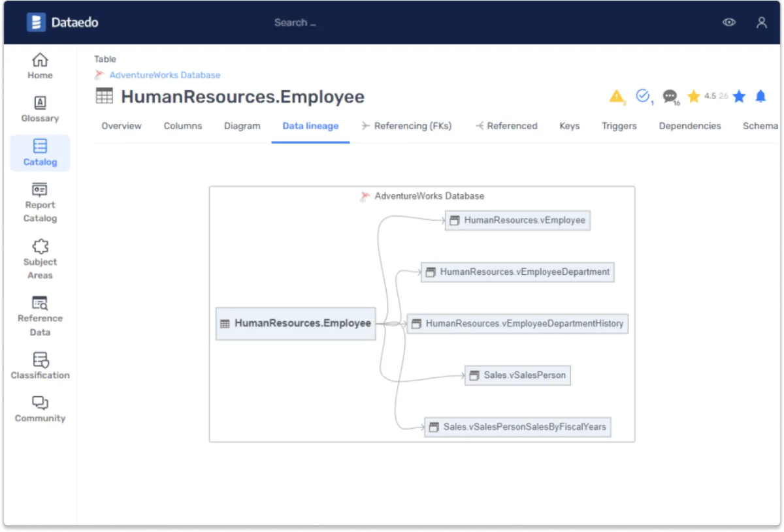This screenshot has width=784, height=532.
Task: Open Report Catalog in sidebar
Action: click(x=40, y=203)
